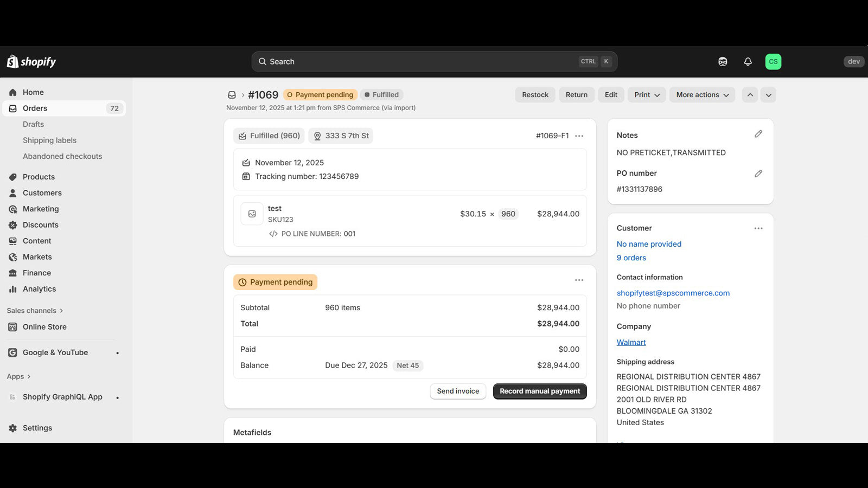Switch to Abandoned checkouts
The height and width of the screenshot is (488, 868).
62,156
